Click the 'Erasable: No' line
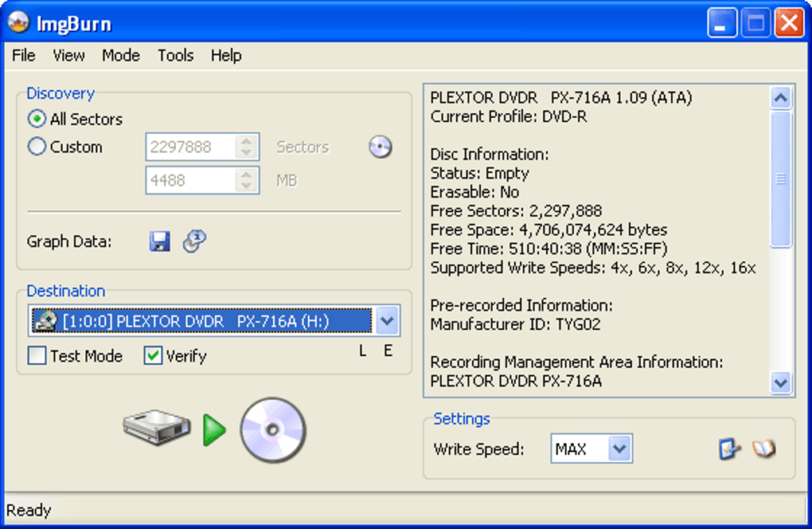812x529 pixels. click(x=474, y=192)
